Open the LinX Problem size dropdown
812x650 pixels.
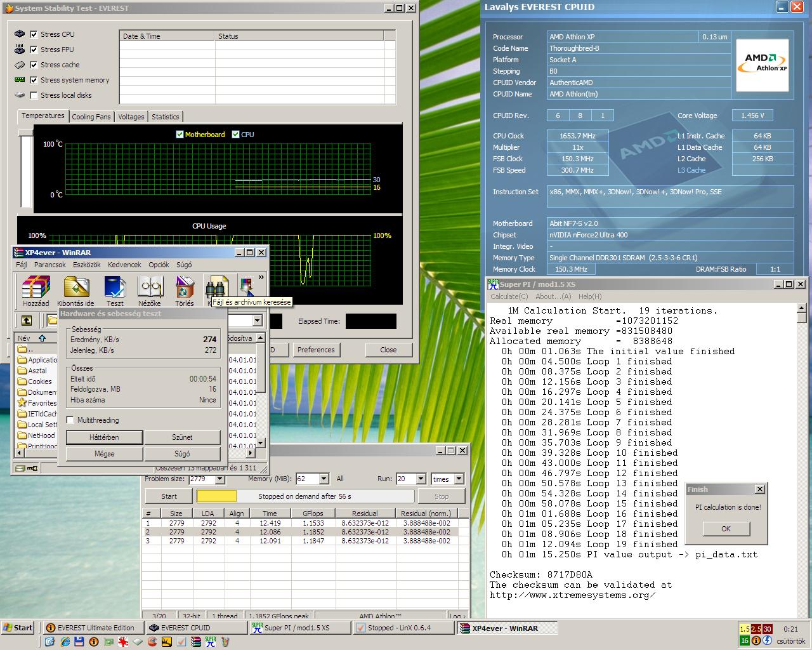pyautogui.click(x=220, y=479)
